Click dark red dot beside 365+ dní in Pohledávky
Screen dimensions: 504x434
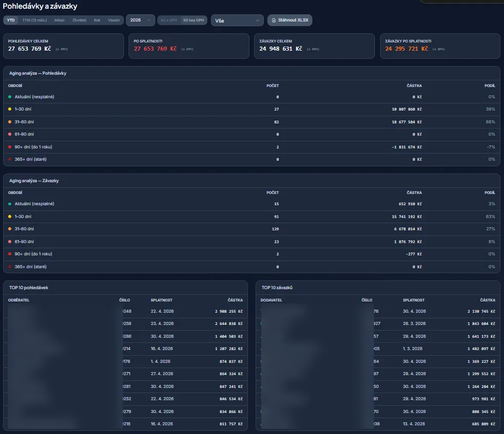(x=10, y=159)
